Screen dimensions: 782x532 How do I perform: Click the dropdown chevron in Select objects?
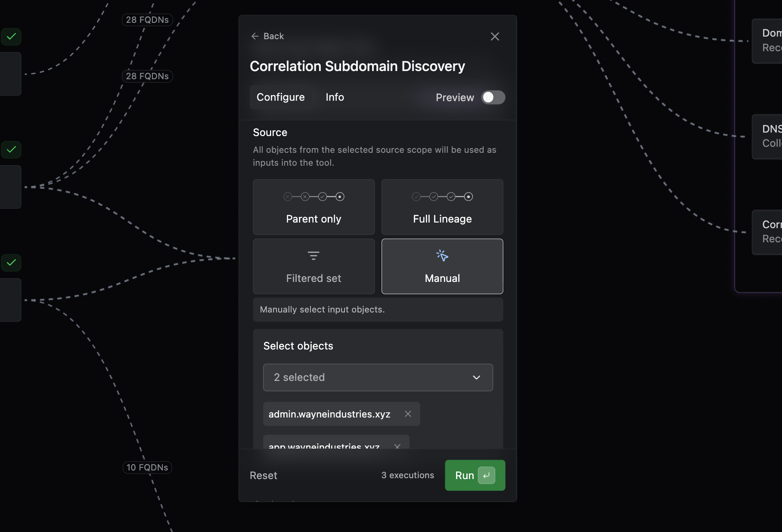[x=476, y=377]
